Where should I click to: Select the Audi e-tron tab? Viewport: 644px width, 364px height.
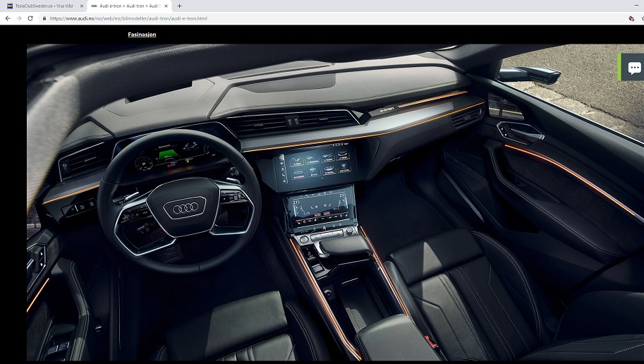click(129, 6)
